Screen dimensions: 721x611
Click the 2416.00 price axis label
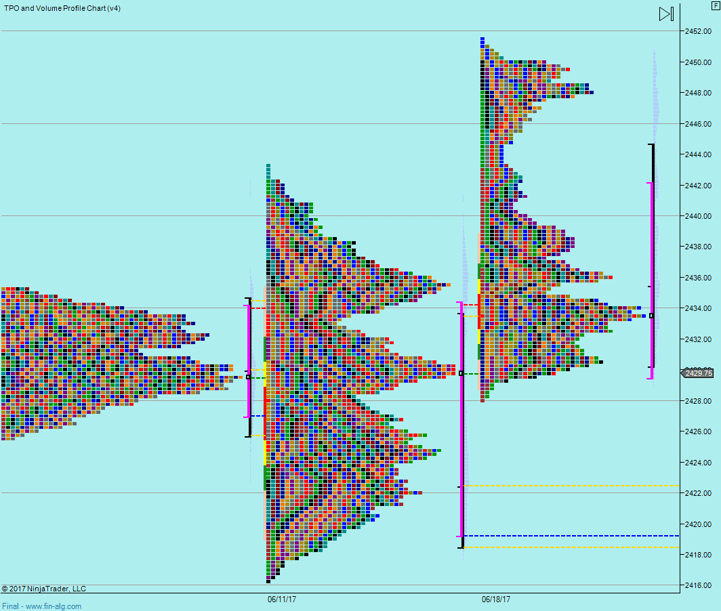pos(698,585)
